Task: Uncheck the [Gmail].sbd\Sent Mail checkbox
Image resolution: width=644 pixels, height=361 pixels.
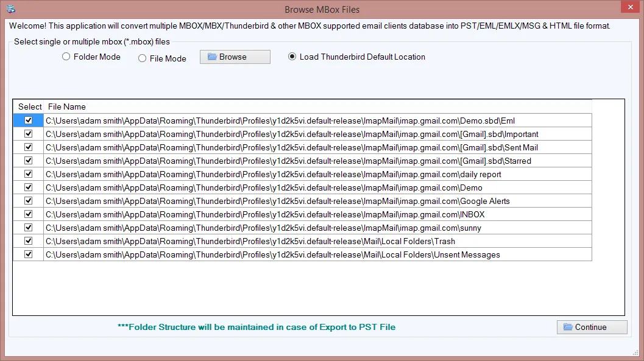Action: coord(29,147)
